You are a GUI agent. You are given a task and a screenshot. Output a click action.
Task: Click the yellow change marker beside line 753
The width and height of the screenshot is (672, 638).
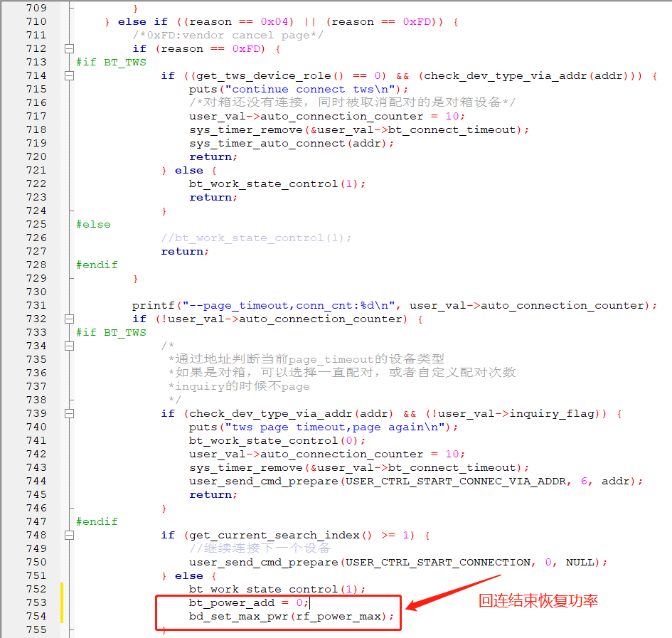point(62,602)
